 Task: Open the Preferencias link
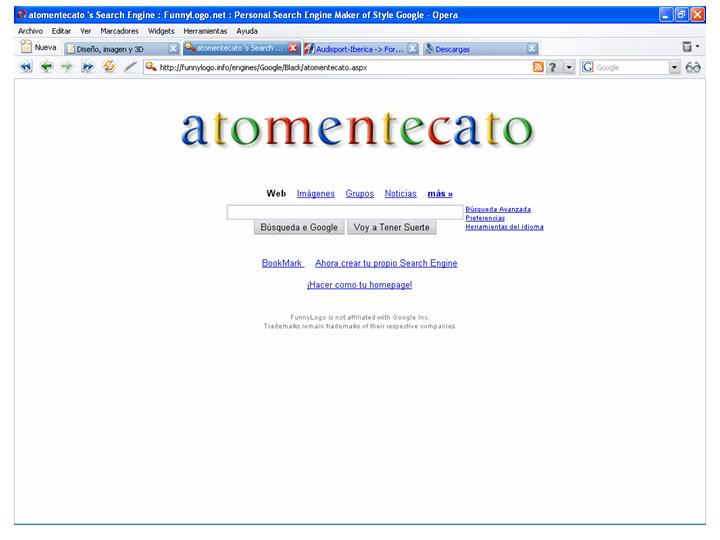485,218
